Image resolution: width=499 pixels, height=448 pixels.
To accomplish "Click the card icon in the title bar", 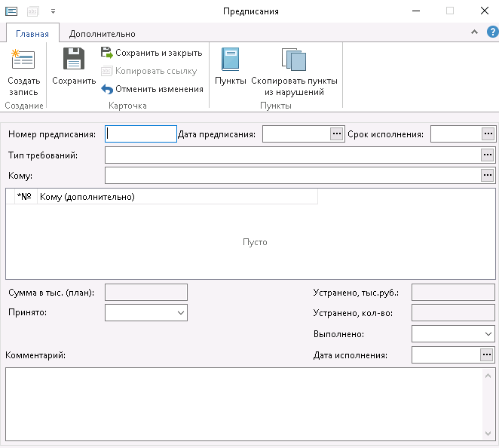I will point(11,11).
